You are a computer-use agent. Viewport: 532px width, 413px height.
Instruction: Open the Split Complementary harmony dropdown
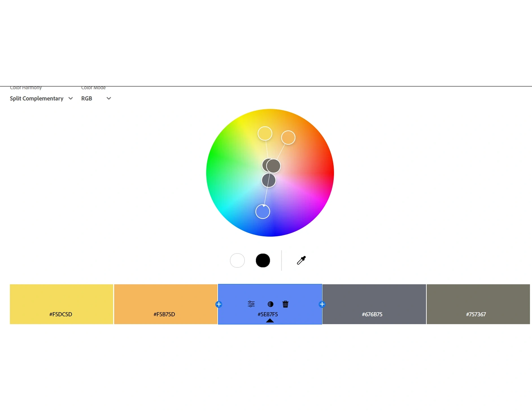(41, 98)
